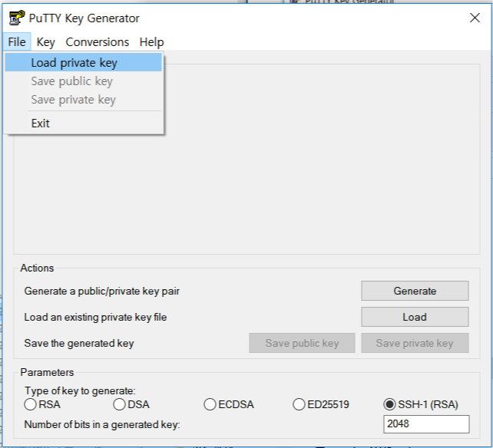Choose Save private key in File menu
The height and width of the screenshot is (448, 493).
click(84, 100)
